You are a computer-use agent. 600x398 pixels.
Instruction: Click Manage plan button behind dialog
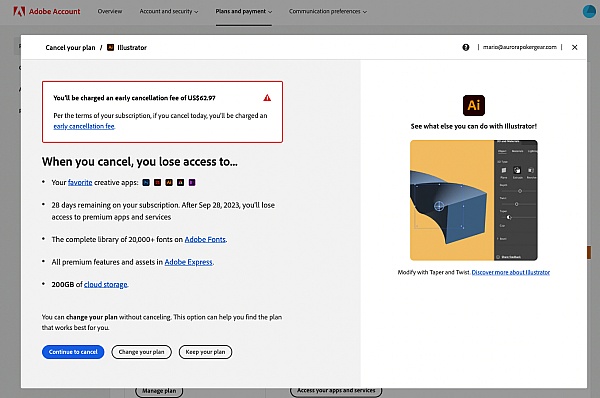[159, 391]
